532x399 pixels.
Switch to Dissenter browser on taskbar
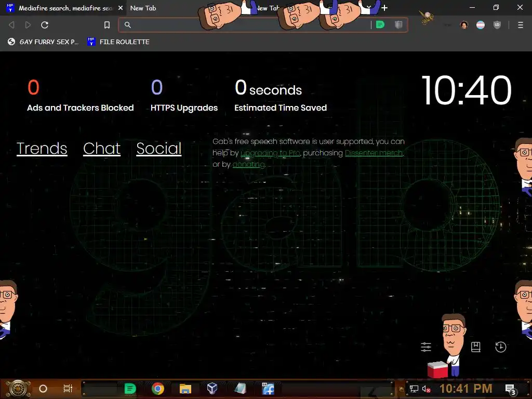[x=130, y=389]
